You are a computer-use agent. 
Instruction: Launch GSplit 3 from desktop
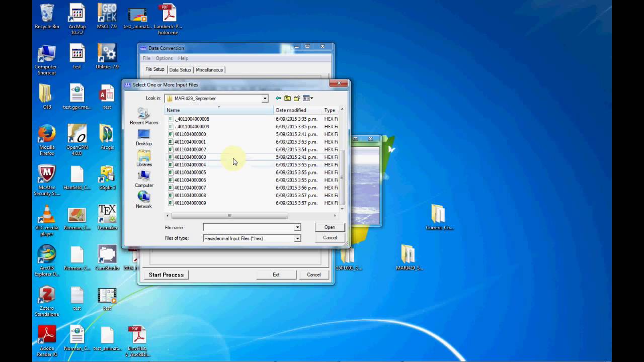(x=107, y=177)
